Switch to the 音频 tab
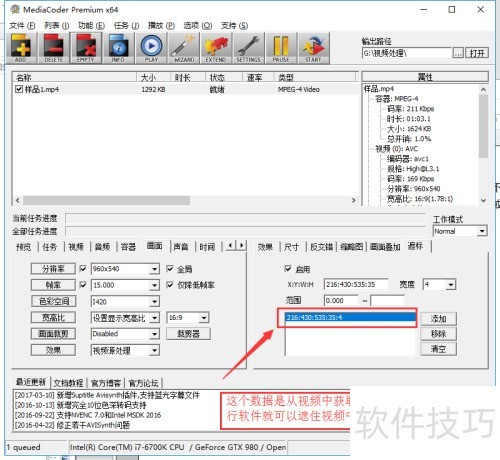Image resolution: width=500 pixels, height=460 pixels. 102,247
